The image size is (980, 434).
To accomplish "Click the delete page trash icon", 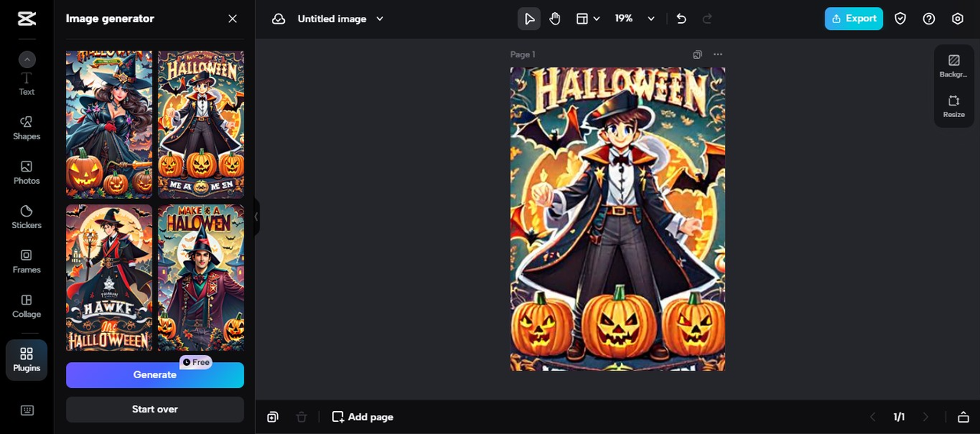I will pyautogui.click(x=302, y=417).
